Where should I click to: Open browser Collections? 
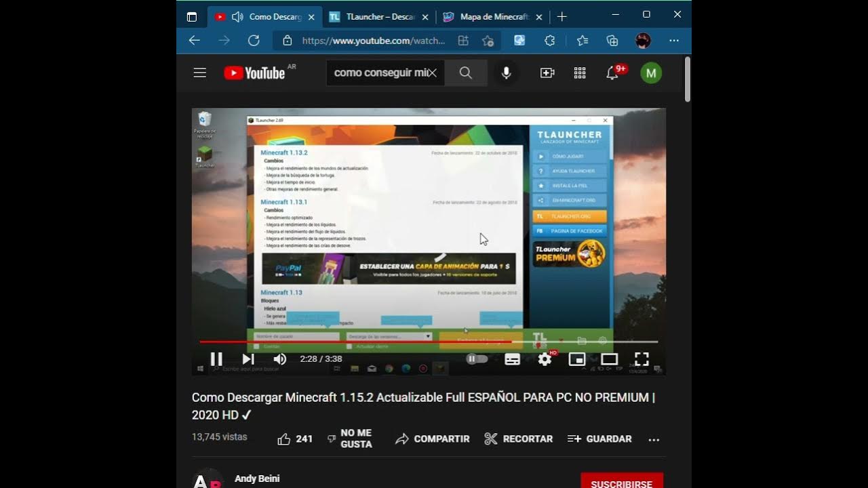coord(612,41)
